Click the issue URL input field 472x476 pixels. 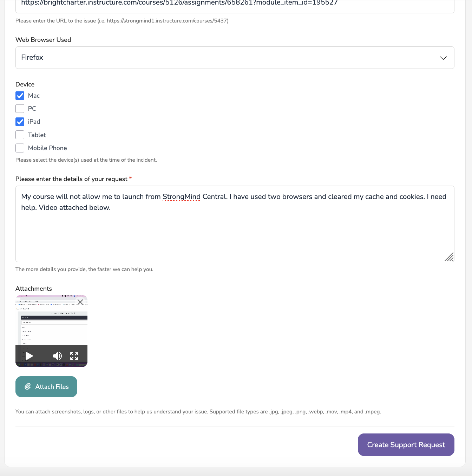tap(235, 4)
